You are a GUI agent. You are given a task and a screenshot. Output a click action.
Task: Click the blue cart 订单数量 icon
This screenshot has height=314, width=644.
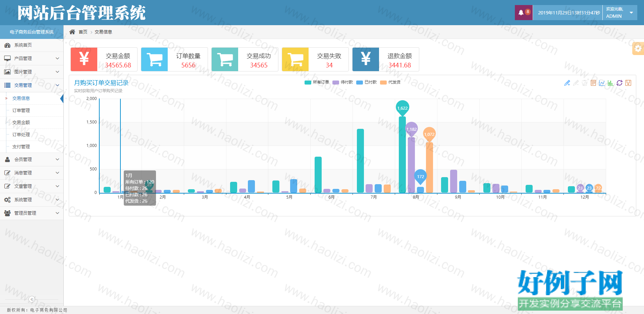coord(154,59)
